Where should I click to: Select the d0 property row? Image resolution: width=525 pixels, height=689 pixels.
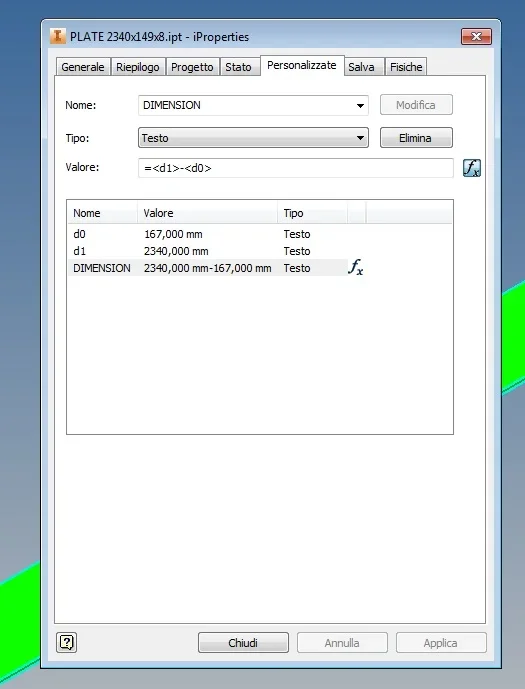pos(260,234)
